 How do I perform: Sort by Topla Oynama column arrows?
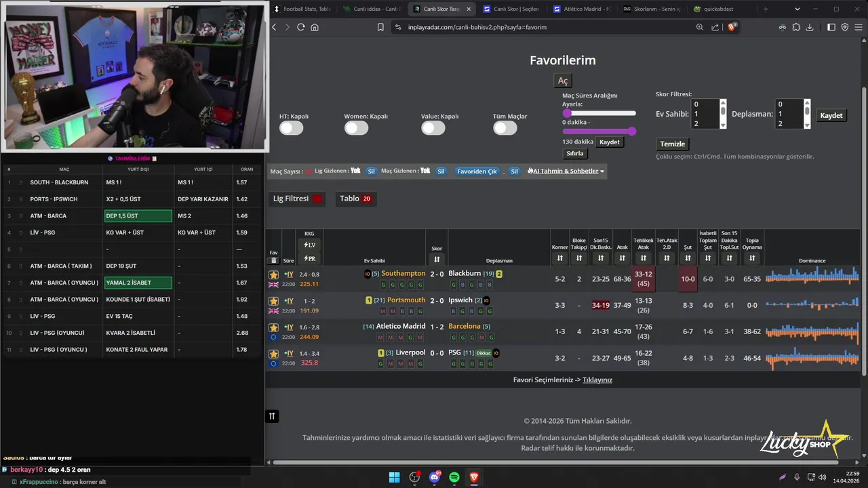point(752,258)
